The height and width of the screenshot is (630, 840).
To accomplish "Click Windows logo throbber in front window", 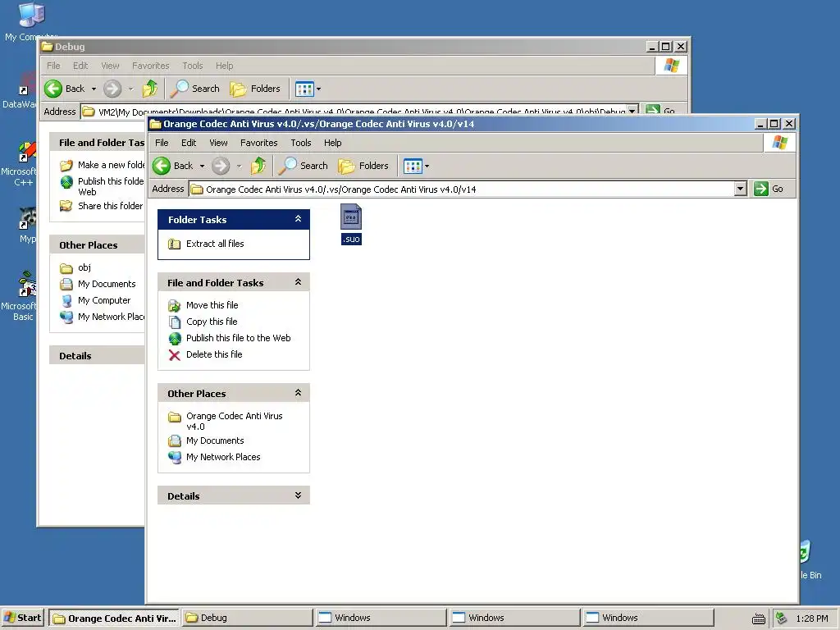I will pos(779,143).
